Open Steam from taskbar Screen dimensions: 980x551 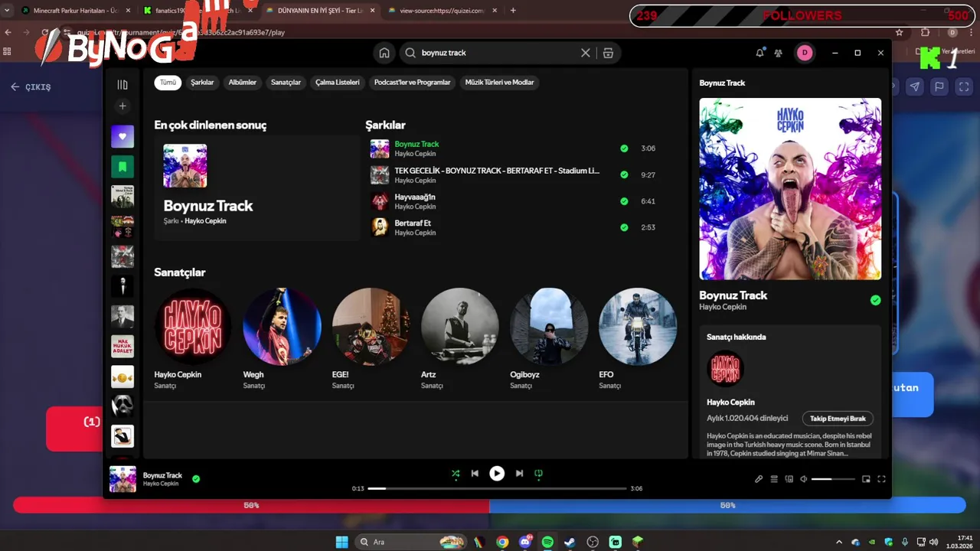570,542
